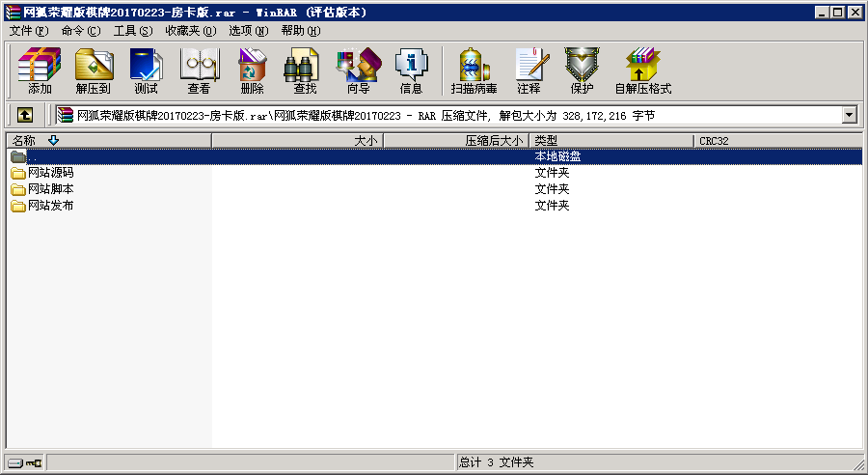Image resolution: width=868 pixels, height=475 pixels.
Task: Convert using 自解压格式 (SFX) icon
Action: [x=642, y=71]
